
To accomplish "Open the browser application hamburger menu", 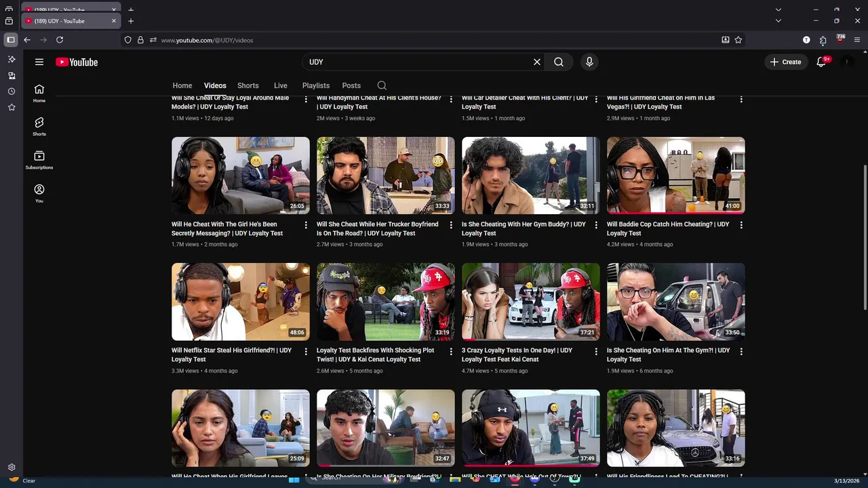I will 857,40.
